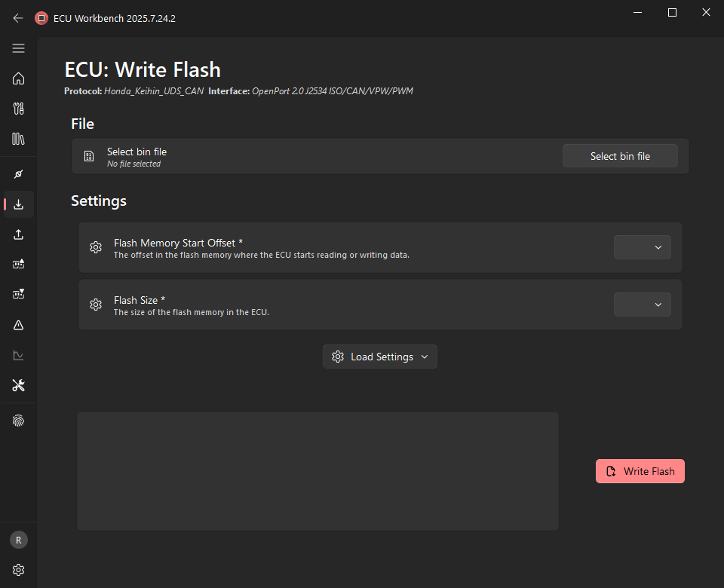This screenshot has width=724, height=588.
Task: Open Settings via the gear at bottom left
Action: 18,571
